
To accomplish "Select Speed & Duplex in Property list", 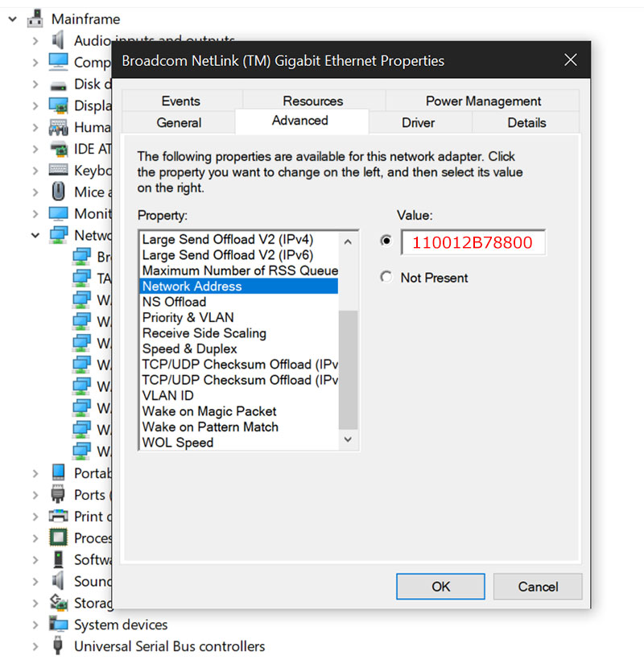I will pos(190,348).
